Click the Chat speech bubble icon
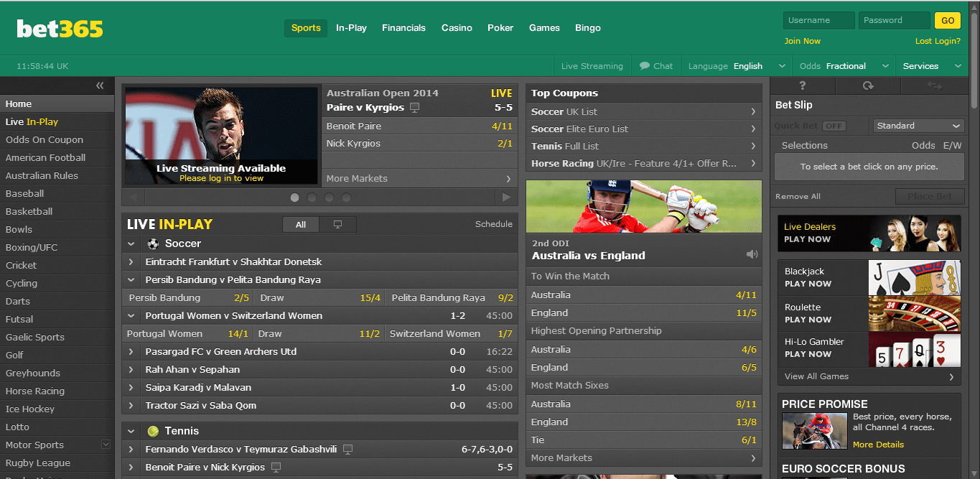Screen dimensions: 980x479 point(645,65)
